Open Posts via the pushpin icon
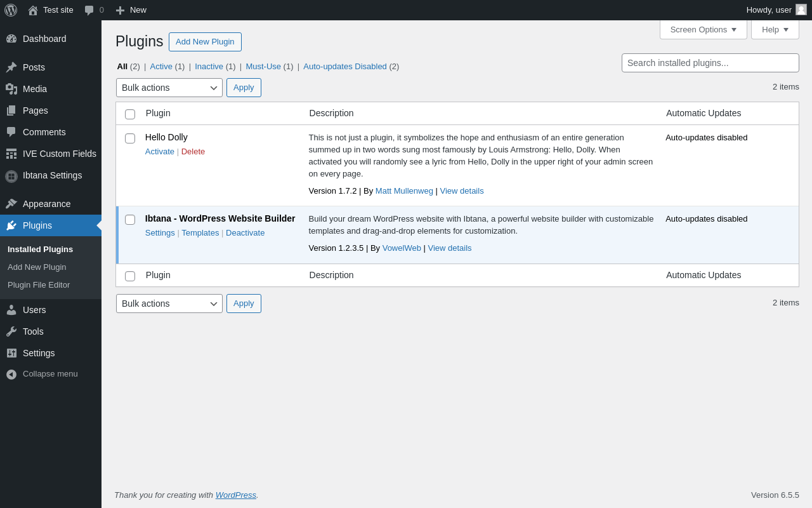This screenshot has height=508, width=812. [x=11, y=67]
